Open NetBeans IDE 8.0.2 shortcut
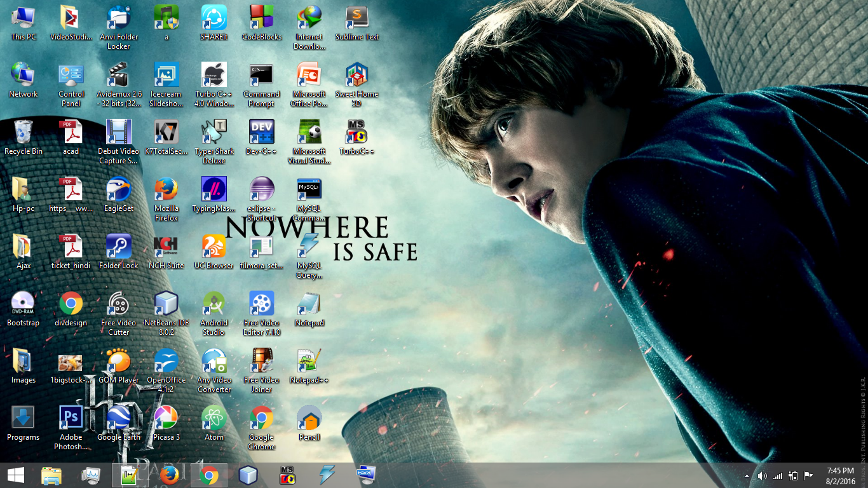 click(166, 314)
